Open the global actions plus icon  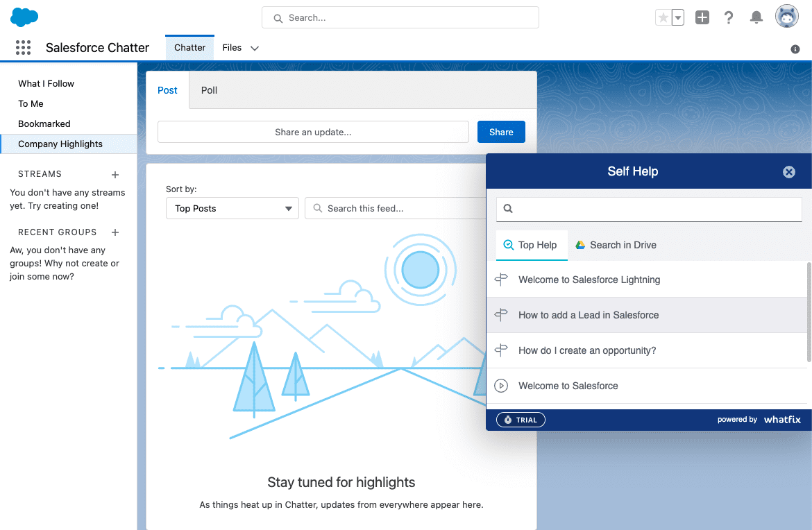pos(702,17)
